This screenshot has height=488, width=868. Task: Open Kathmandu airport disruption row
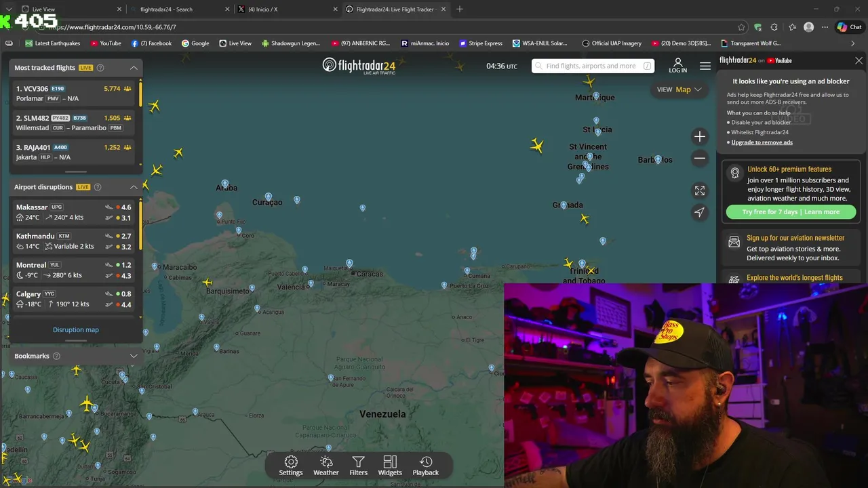[75, 241]
